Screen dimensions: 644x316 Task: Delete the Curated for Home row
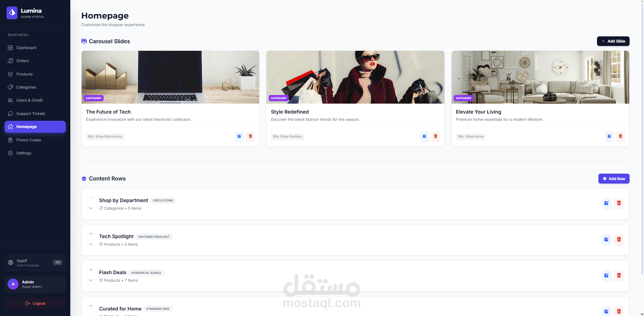619,311
